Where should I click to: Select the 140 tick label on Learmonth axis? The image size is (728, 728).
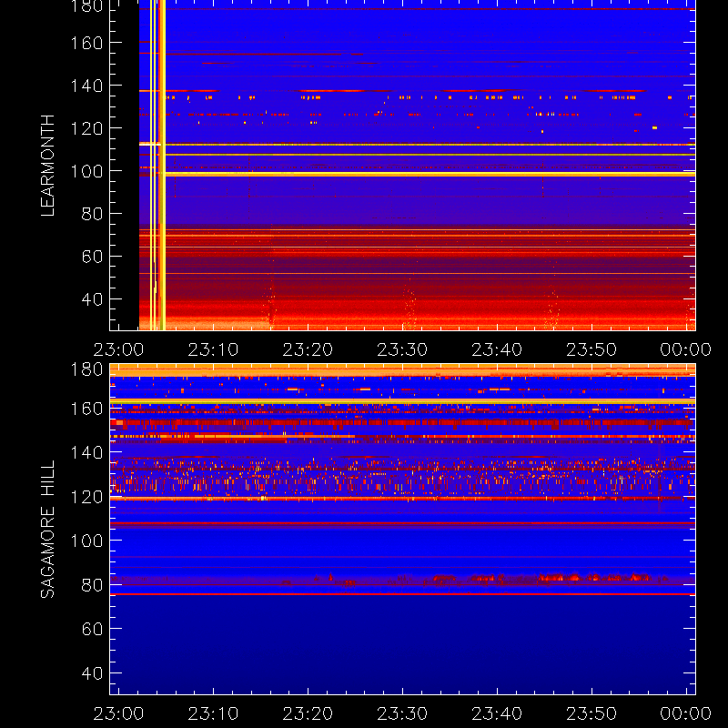pos(86,86)
